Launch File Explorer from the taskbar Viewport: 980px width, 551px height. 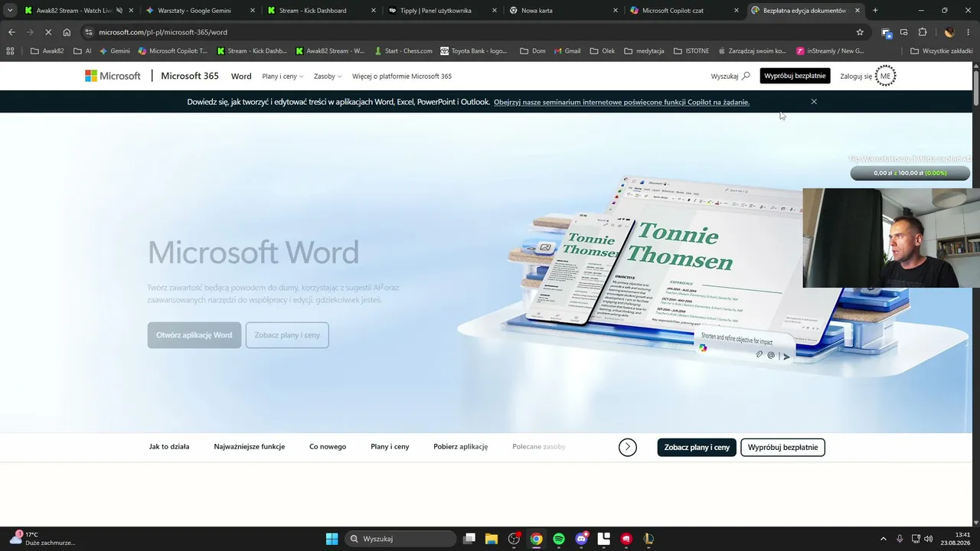tap(492, 539)
